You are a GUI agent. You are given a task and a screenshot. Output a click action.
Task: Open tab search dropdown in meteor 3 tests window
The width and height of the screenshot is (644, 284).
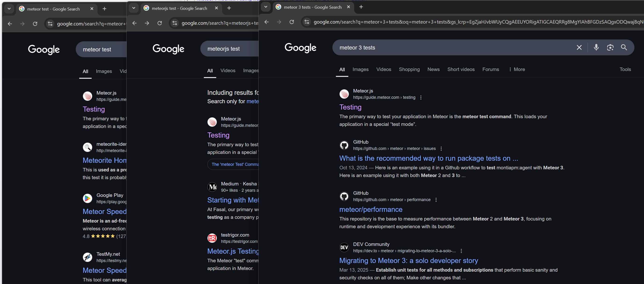pos(266,7)
